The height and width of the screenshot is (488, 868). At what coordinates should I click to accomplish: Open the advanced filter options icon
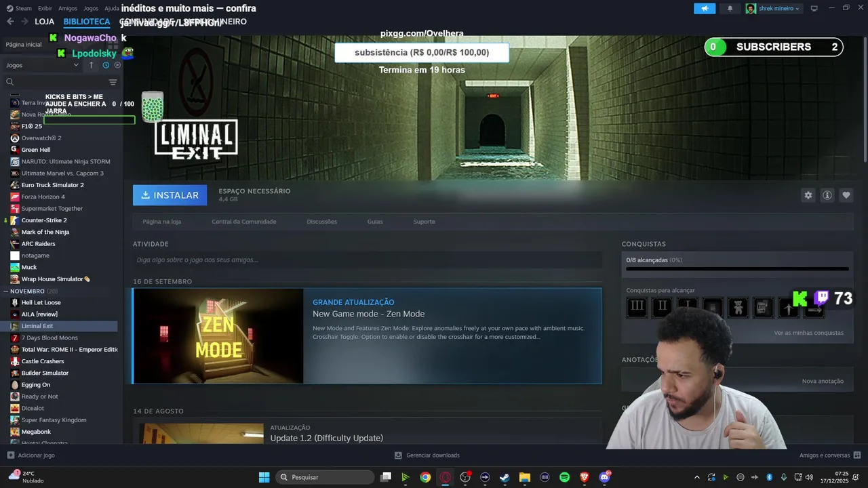point(113,82)
